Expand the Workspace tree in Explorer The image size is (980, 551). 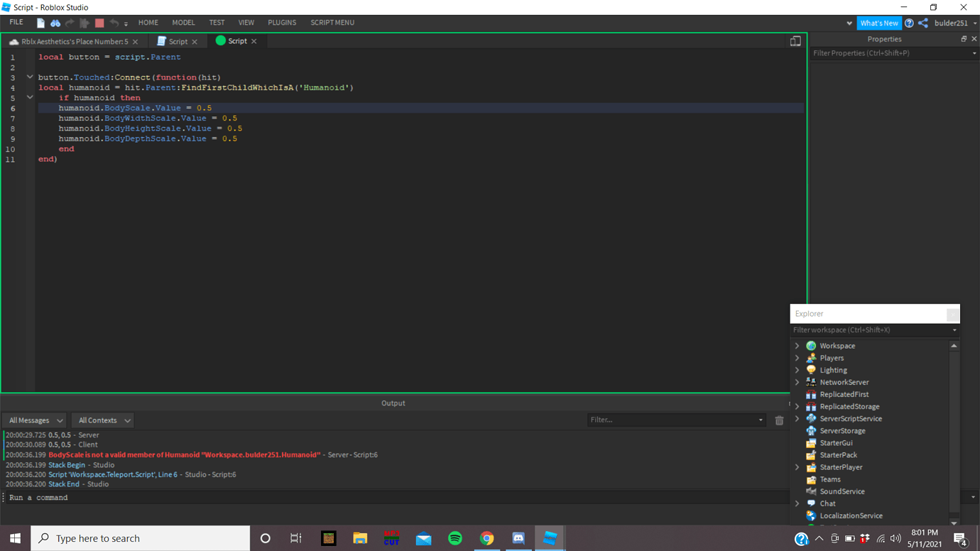797,345
